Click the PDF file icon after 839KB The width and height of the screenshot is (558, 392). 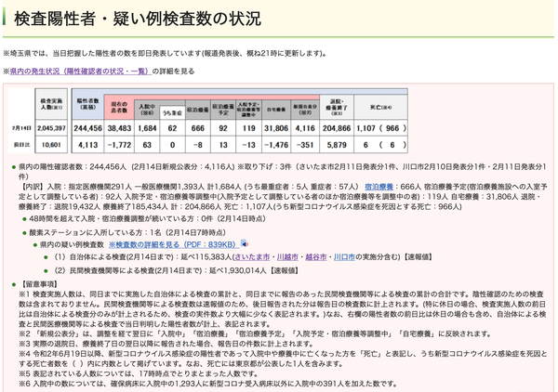pos(245,243)
